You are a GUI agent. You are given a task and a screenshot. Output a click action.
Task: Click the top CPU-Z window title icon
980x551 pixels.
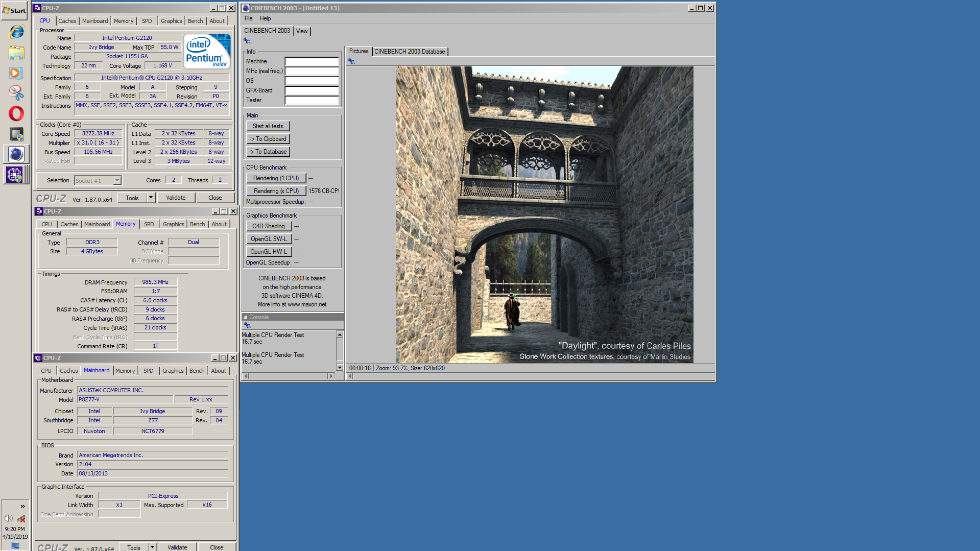tap(37, 8)
